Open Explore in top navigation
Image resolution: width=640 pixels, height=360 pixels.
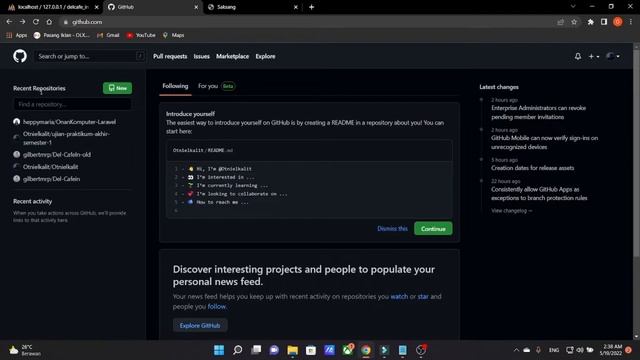[x=265, y=56]
